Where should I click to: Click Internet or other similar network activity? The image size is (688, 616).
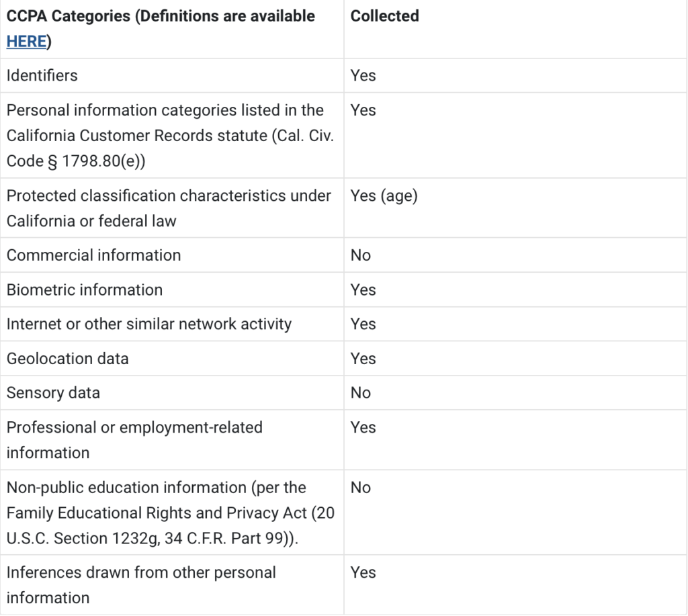click(149, 324)
